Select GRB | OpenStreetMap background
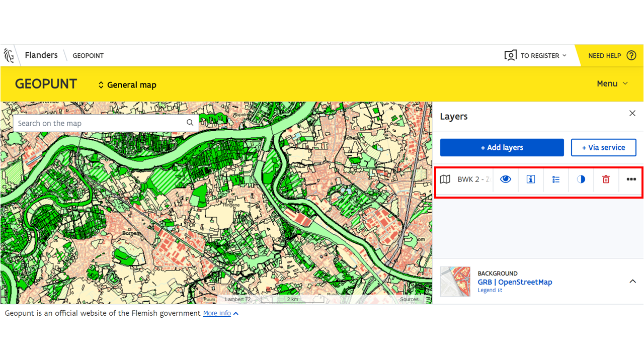The width and height of the screenshot is (644, 362). point(515,282)
